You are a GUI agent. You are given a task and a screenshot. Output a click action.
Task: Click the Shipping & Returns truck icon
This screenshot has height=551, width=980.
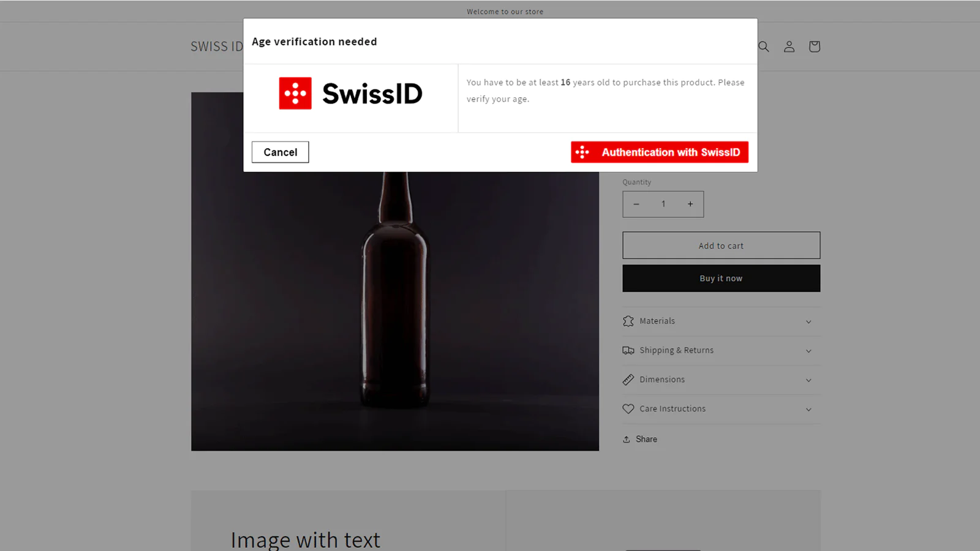click(628, 351)
